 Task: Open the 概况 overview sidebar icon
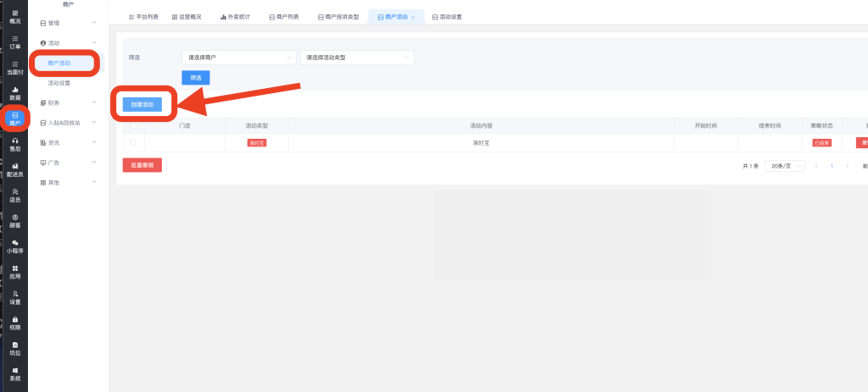[14, 16]
